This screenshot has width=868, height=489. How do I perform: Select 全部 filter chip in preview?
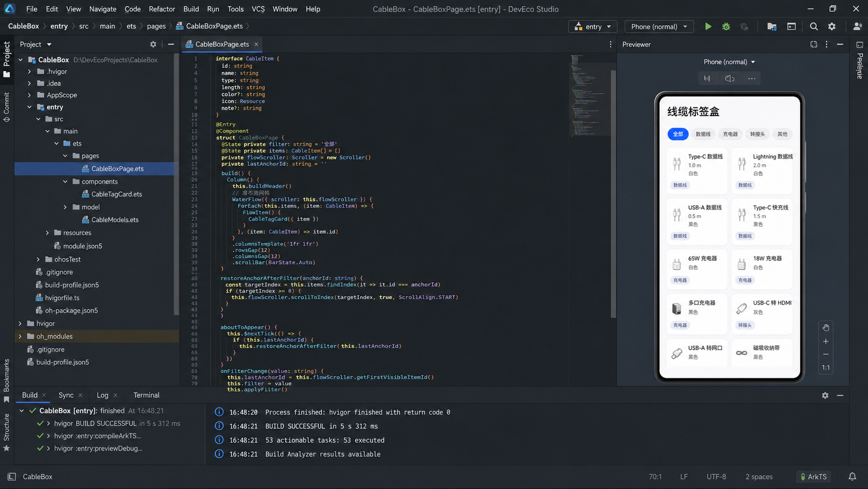point(678,134)
